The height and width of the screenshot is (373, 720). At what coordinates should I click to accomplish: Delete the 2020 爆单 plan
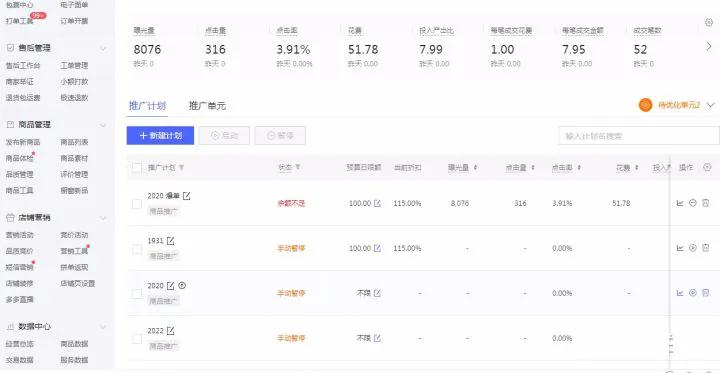[x=706, y=203]
